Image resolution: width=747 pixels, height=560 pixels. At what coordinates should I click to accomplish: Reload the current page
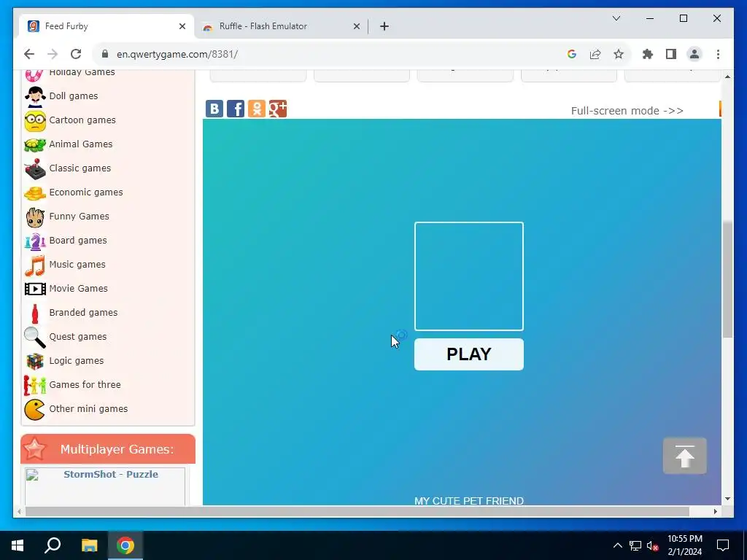pyautogui.click(x=76, y=54)
